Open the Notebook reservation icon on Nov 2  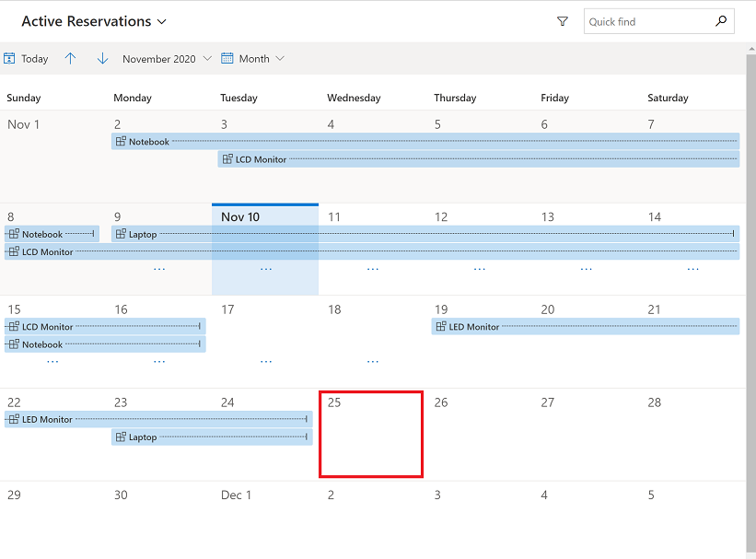pos(120,141)
